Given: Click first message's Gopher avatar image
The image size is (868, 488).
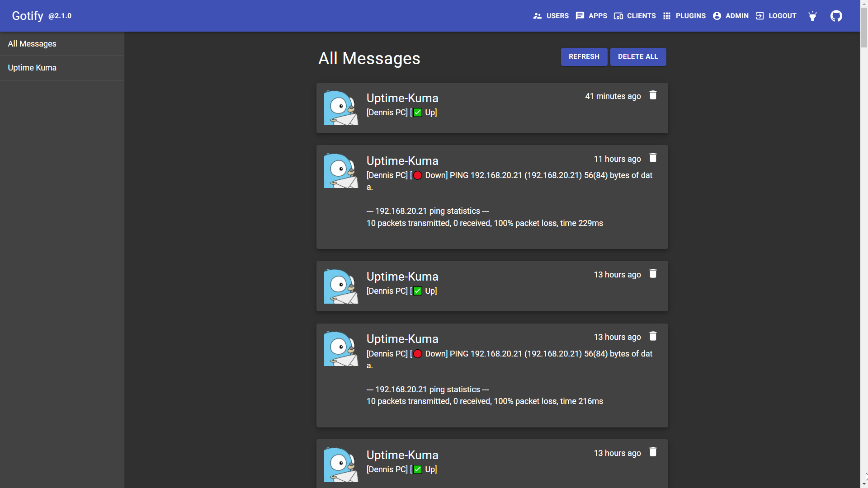Looking at the screenshot, I should [341, 108].
